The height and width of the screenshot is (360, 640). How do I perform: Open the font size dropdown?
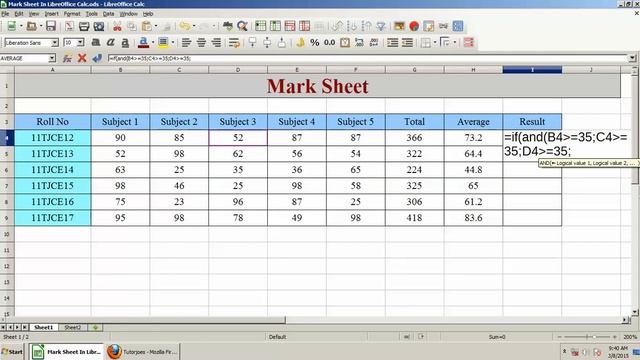tap(80, 42)
